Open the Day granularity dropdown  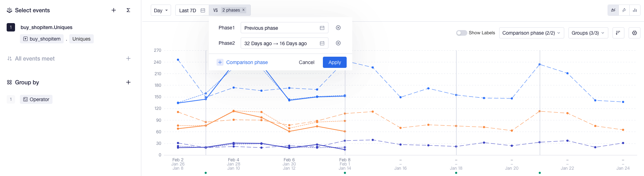click(x=161, y=10)
